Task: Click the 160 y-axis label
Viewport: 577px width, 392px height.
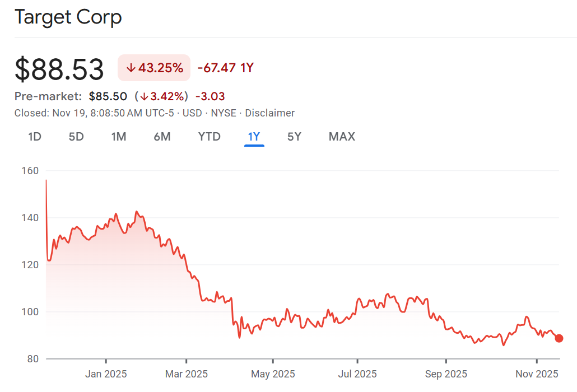Action: 30,170
